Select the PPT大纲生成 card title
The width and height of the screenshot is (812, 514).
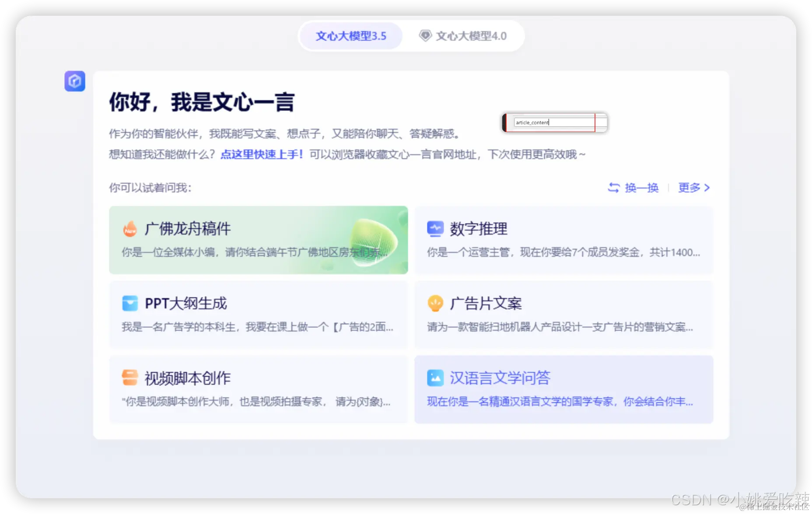click(x=186, y=303)
